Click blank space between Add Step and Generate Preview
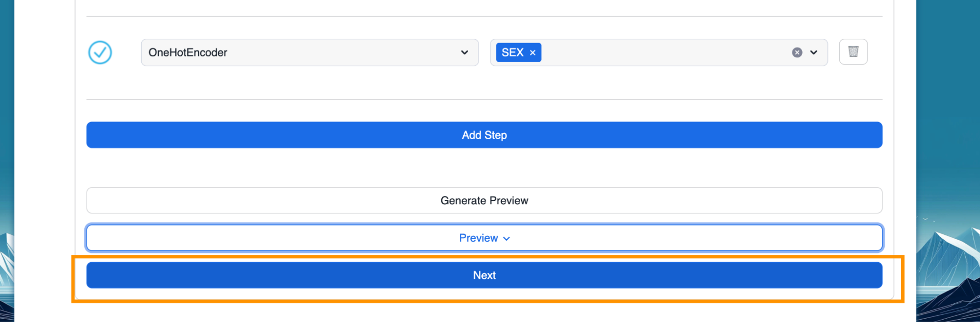980x322 pixels. (x=484, y=168)
